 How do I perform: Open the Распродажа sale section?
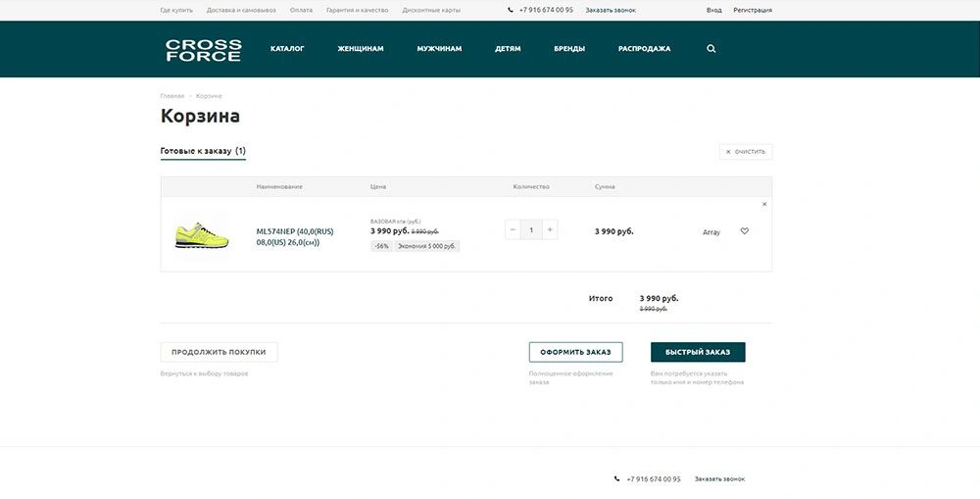pyautogui.click(x=644, y=48)
